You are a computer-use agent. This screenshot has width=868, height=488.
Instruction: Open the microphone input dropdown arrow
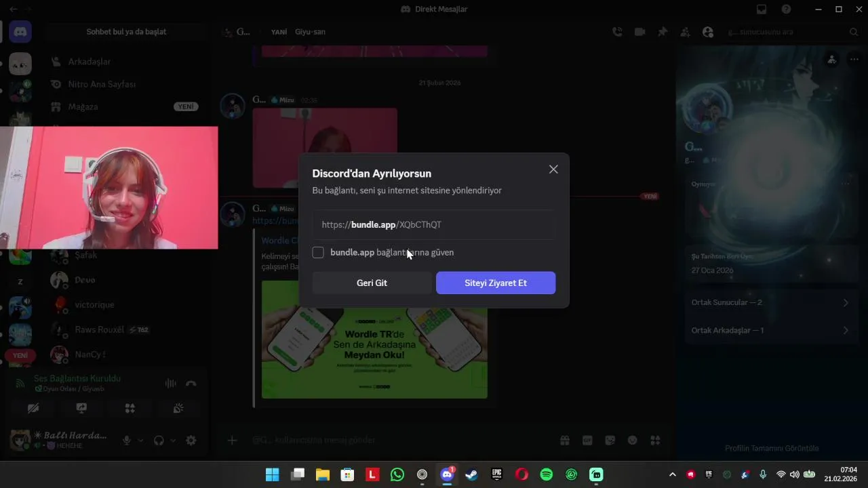(140, 441)
